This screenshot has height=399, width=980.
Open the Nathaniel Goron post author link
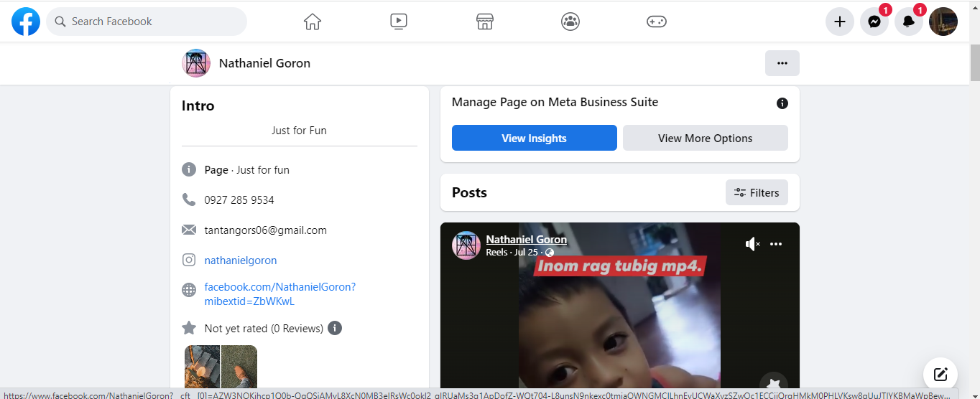click(527, 240)
